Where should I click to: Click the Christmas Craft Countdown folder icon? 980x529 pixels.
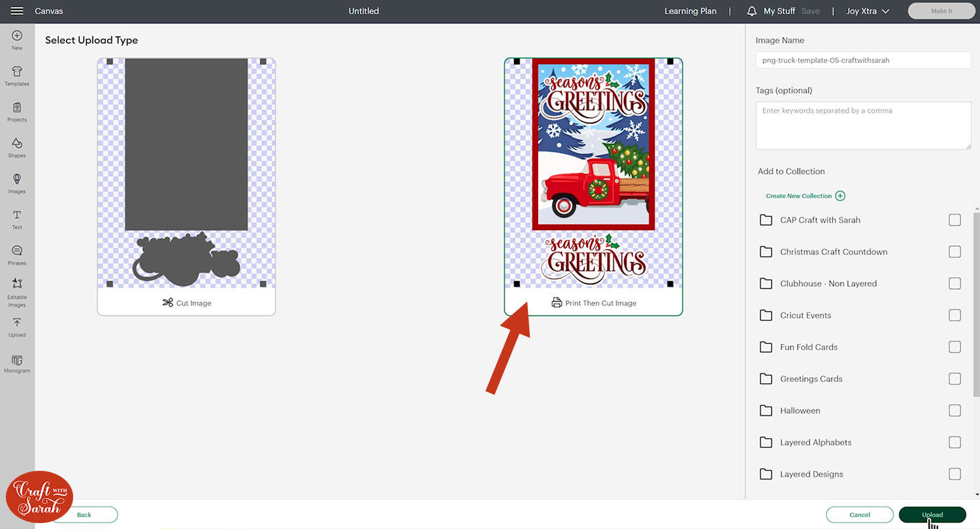(x=766, y=252)
